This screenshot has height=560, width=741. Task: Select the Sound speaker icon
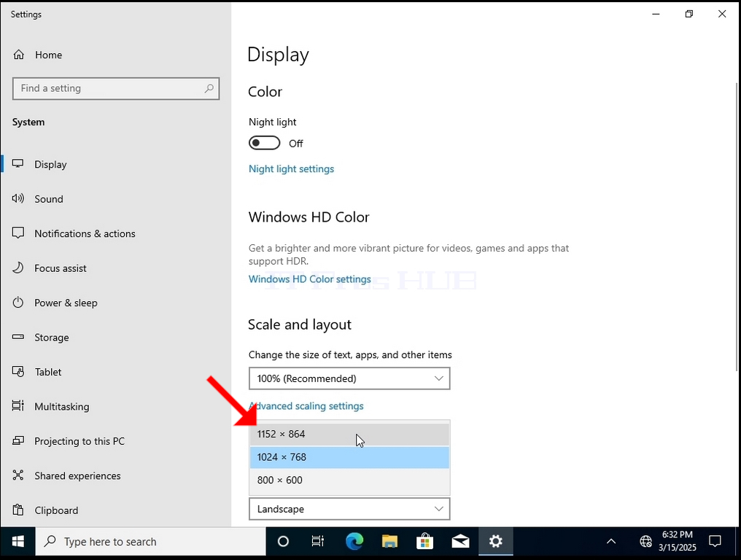[x=18, y=198]
